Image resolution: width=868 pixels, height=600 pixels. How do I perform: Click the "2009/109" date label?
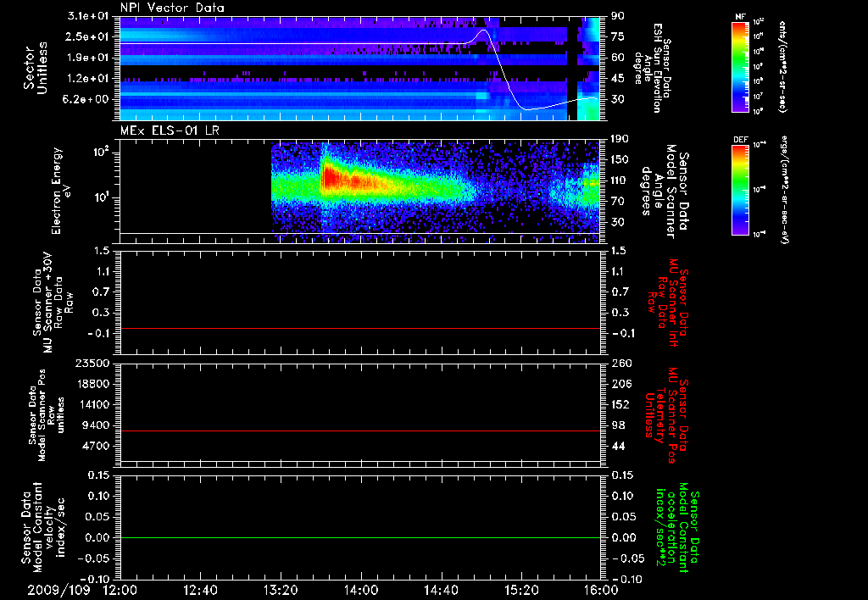tap(58, 590)
